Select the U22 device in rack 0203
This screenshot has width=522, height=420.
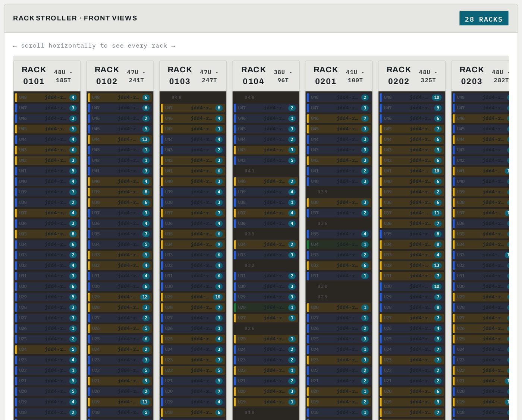pyautogui.click(x=481, y=370)
